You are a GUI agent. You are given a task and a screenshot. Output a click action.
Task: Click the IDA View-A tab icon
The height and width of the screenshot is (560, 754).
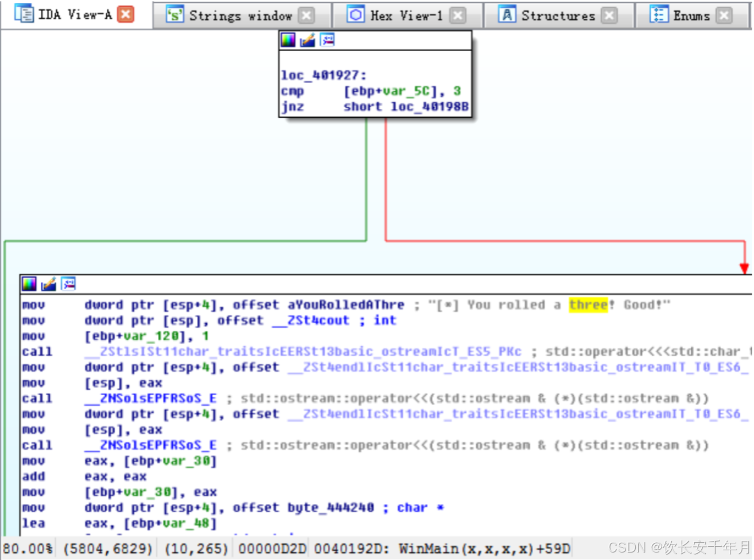(x=24, y=14)
